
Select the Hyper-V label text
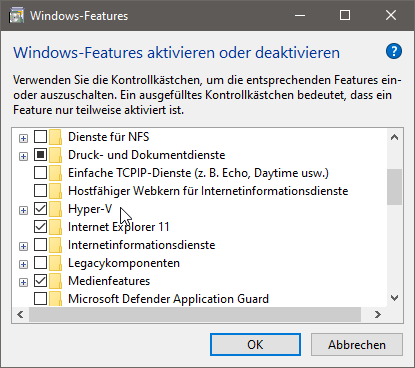click(x=90, y=209)
